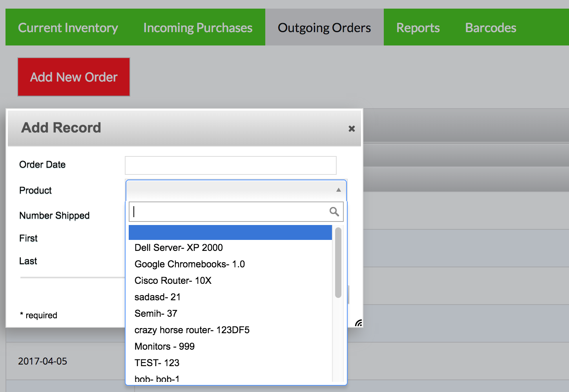Pick Cisco Router- 10X
The width and height of the screenshot is (569, 392).
tap(230, 281)
